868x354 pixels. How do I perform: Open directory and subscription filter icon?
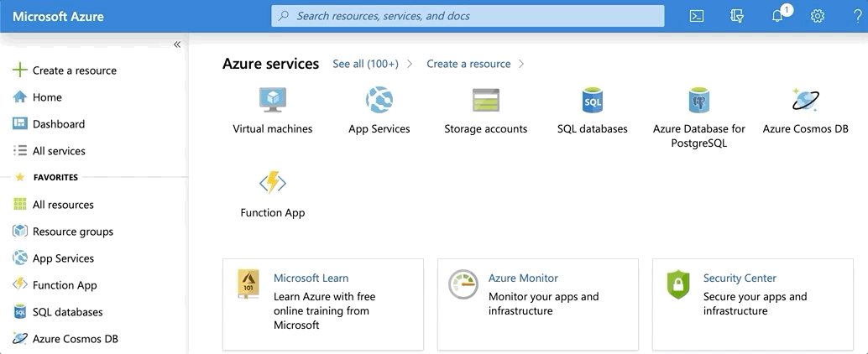pos(737,16)
